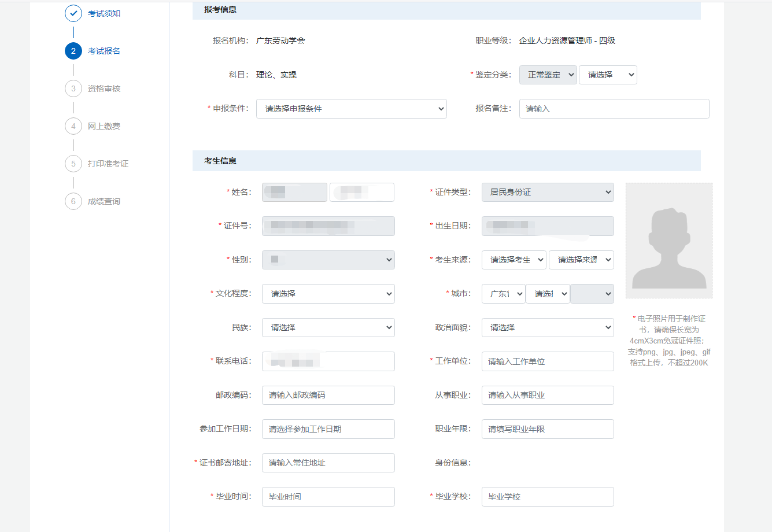Expand the 请选择考生 dropdown
The height and width of the screenshot is (532, 772).
[x=514, y=260]
